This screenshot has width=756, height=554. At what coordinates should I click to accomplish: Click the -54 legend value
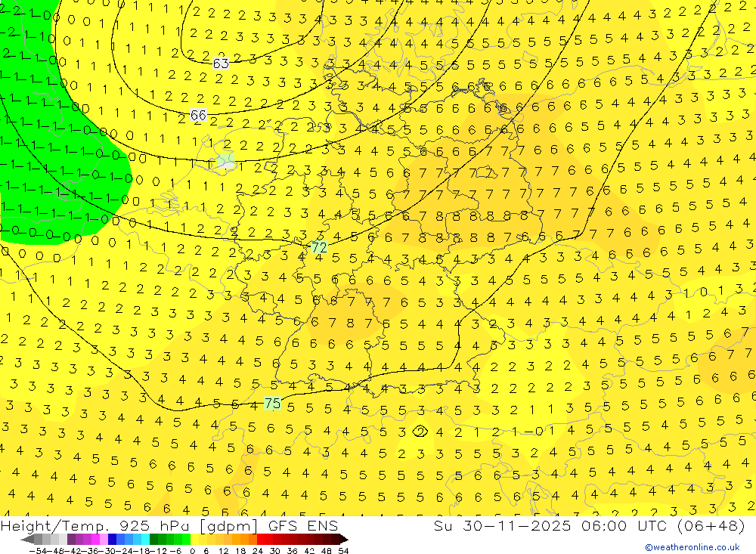coord(38,551)
